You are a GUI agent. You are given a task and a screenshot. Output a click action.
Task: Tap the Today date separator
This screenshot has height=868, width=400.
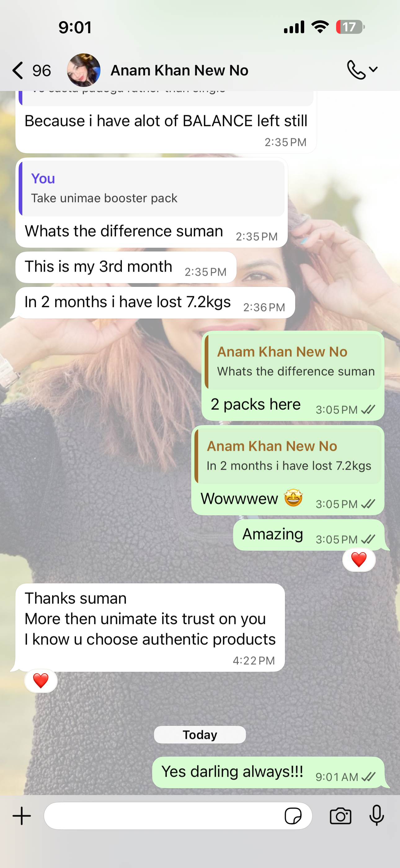click(x=200, y=735)
